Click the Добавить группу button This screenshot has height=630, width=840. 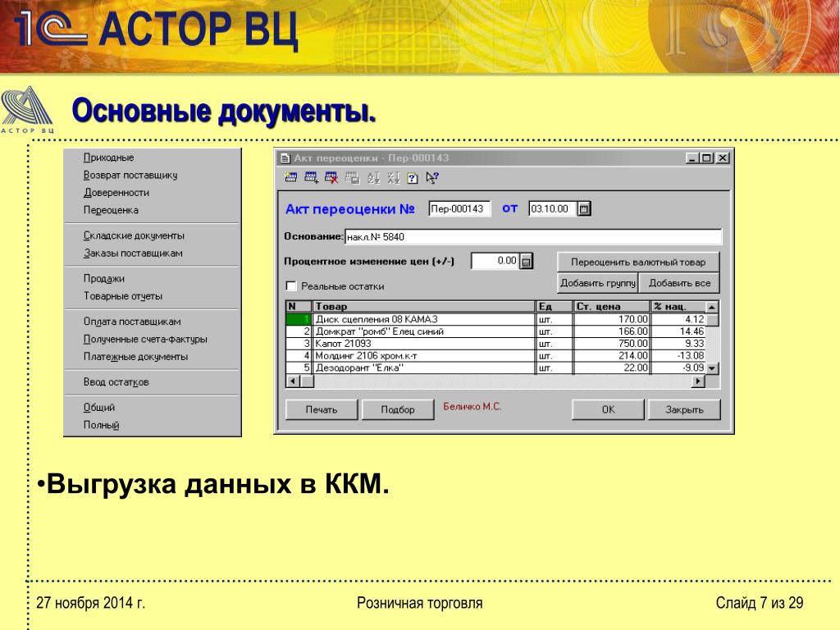pos(598,283)
